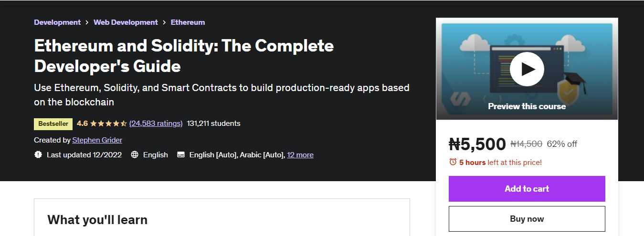Play the course preview video
644x236 pixels.
click(x=527, y=69)
